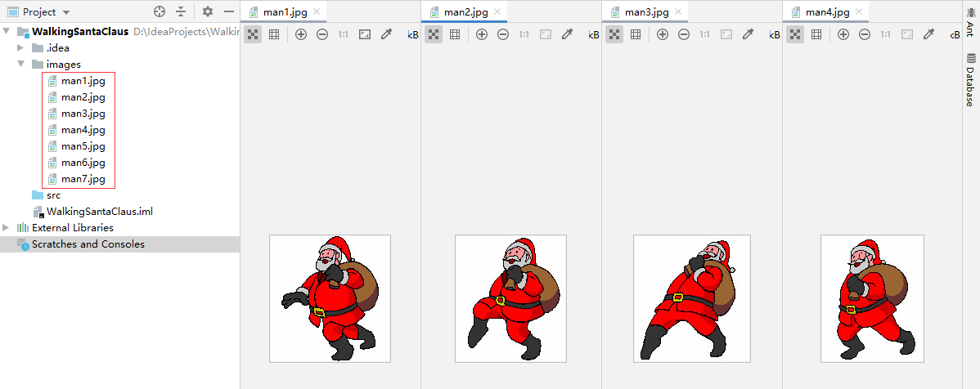This screenshot has height=389, width=980.
Task: Zoom out on man1.jpg image
Action: (x=321, y=34)
